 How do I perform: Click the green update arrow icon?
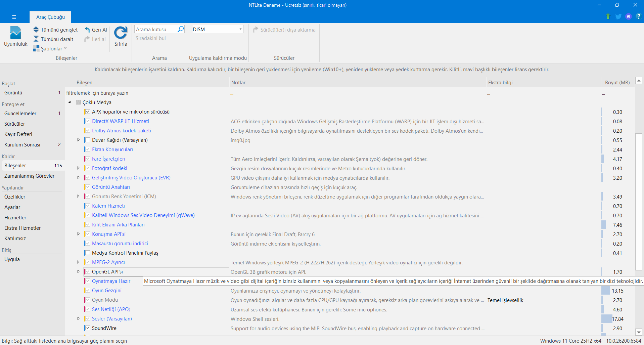[608, 16]
